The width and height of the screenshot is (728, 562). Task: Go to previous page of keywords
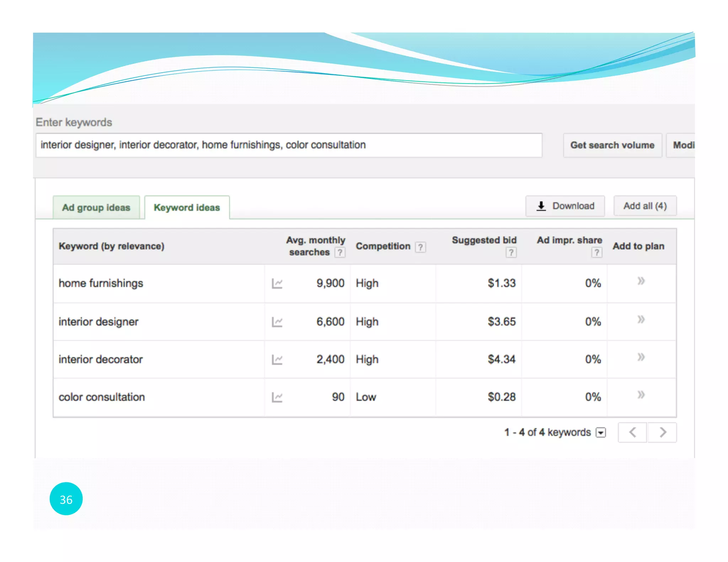coord(632,432)
